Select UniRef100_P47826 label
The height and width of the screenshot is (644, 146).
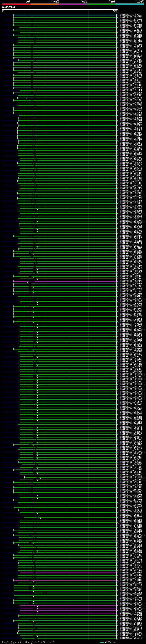[x=131, y=324]
